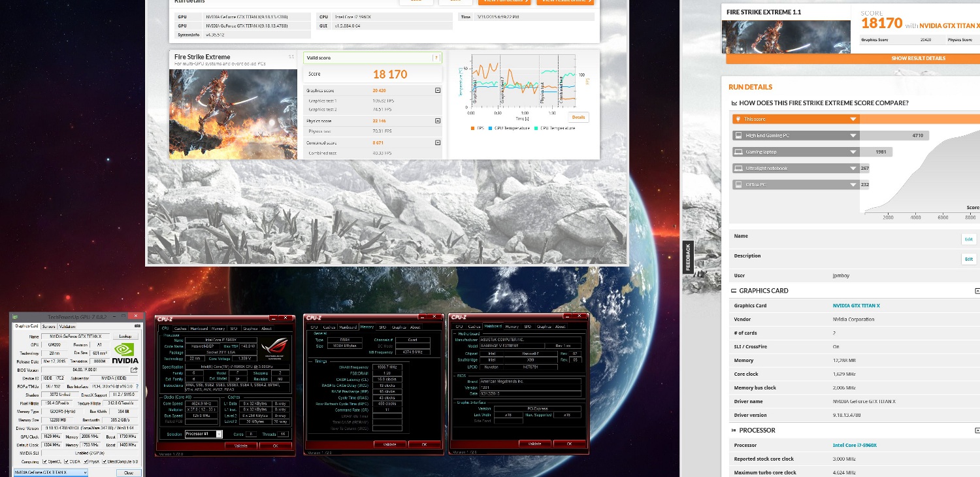Click OK in the Memory CPU-Z window
The width and height of the screenshot is (980, 477).
(x=424, y=444)
